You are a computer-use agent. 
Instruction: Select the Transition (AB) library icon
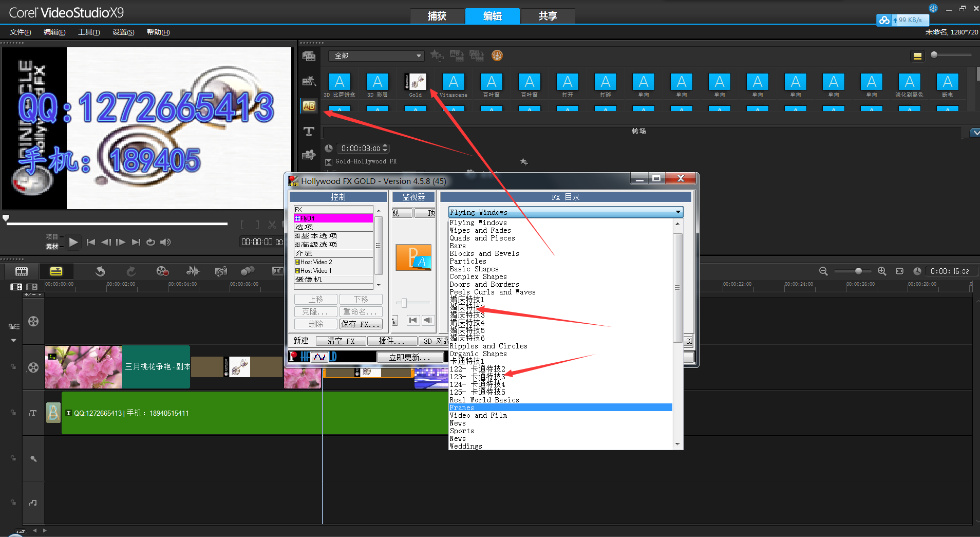[x=309, y=106]
